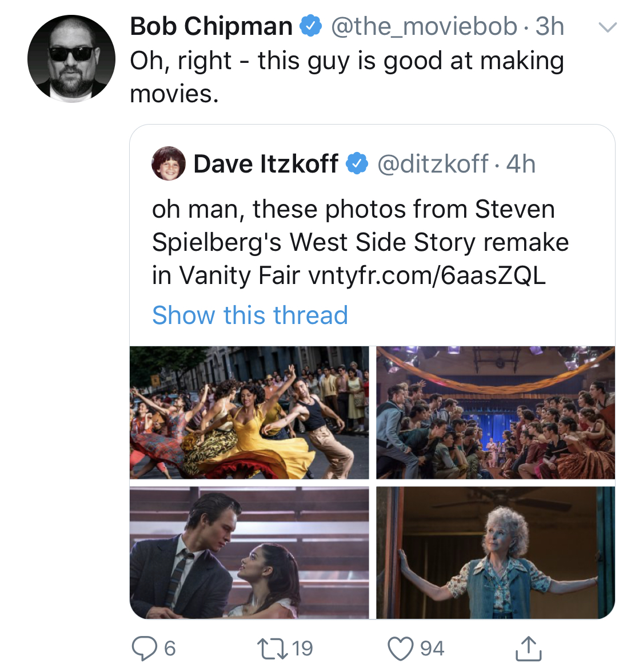View the couple gazing at each other photo
This screenshot has height=672, width=643.
(x=249, y=553)
